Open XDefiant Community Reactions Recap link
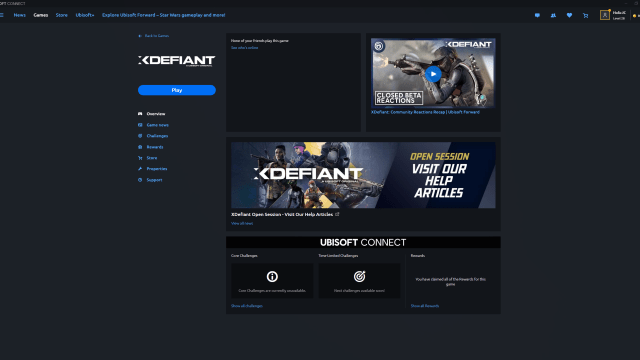 tap(425, 112)
